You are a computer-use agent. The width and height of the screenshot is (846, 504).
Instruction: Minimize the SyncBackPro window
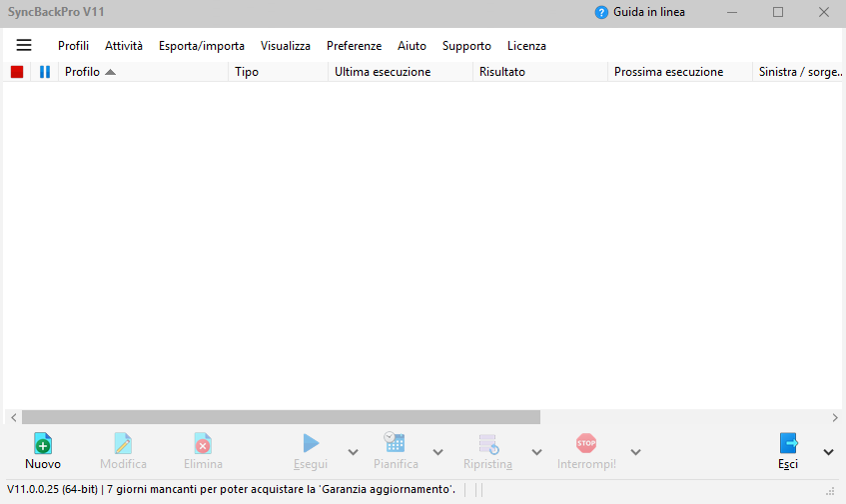(x=731, y=12)
